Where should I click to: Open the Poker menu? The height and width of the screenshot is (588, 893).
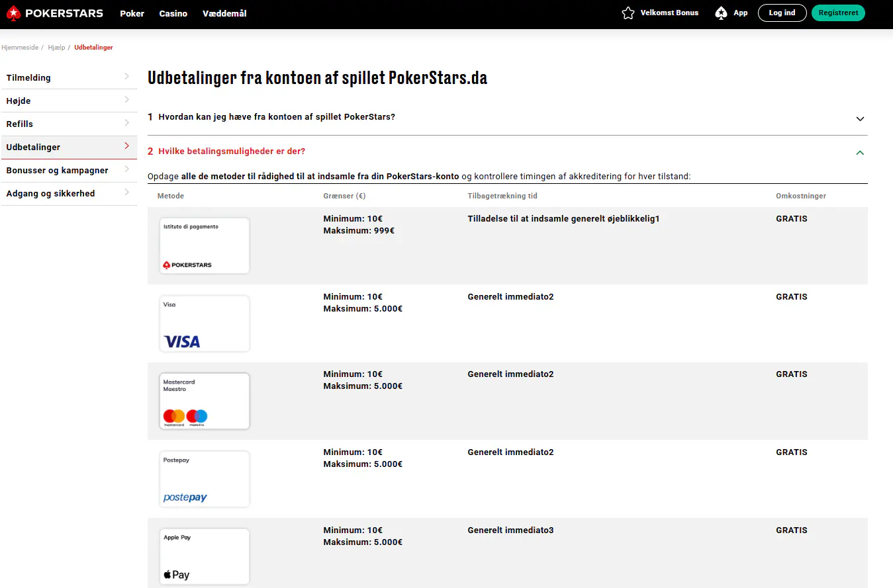pyautogui.click(x=132, y=13)
